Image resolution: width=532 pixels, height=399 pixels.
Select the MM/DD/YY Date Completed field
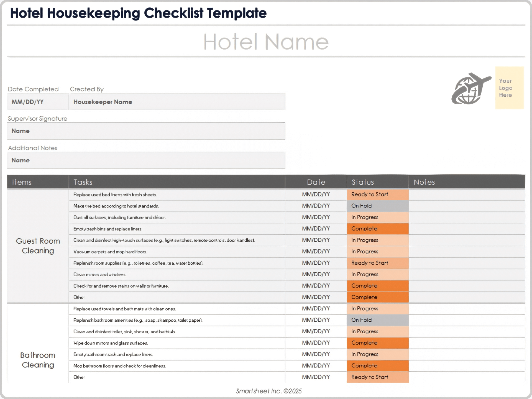point(38,101)
